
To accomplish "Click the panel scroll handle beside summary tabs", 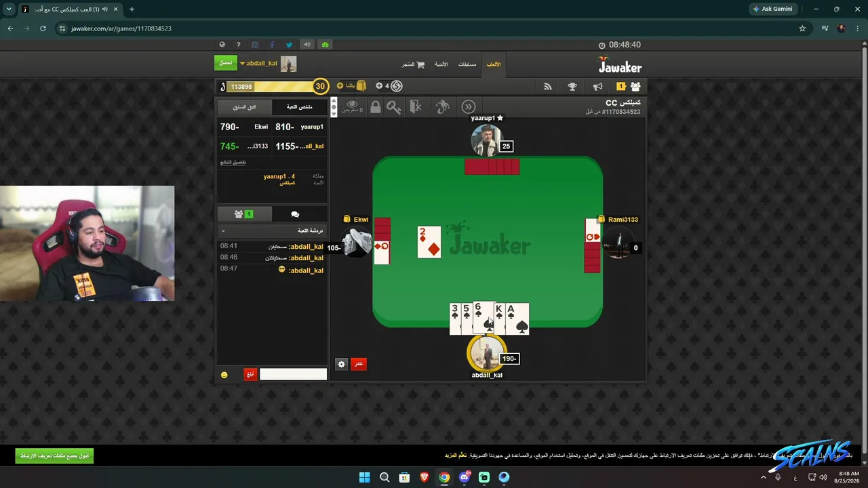I will (334, 107).
